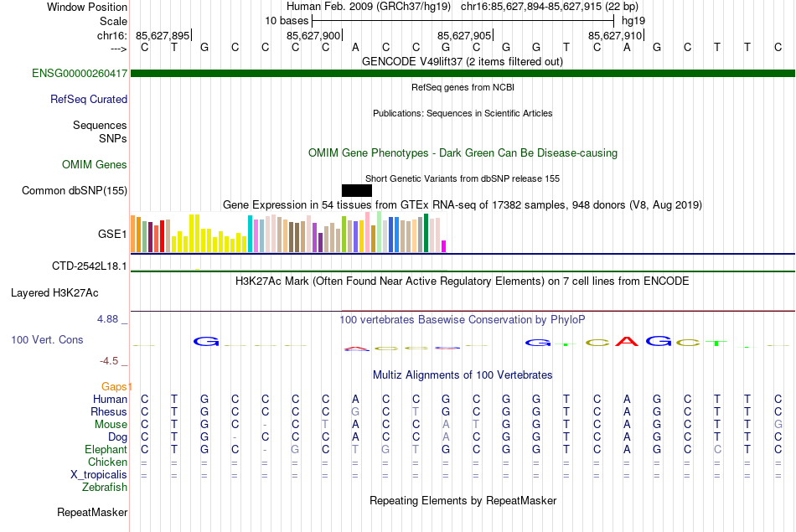Click the GENCODE V49lift37 track title

(463, 61)
